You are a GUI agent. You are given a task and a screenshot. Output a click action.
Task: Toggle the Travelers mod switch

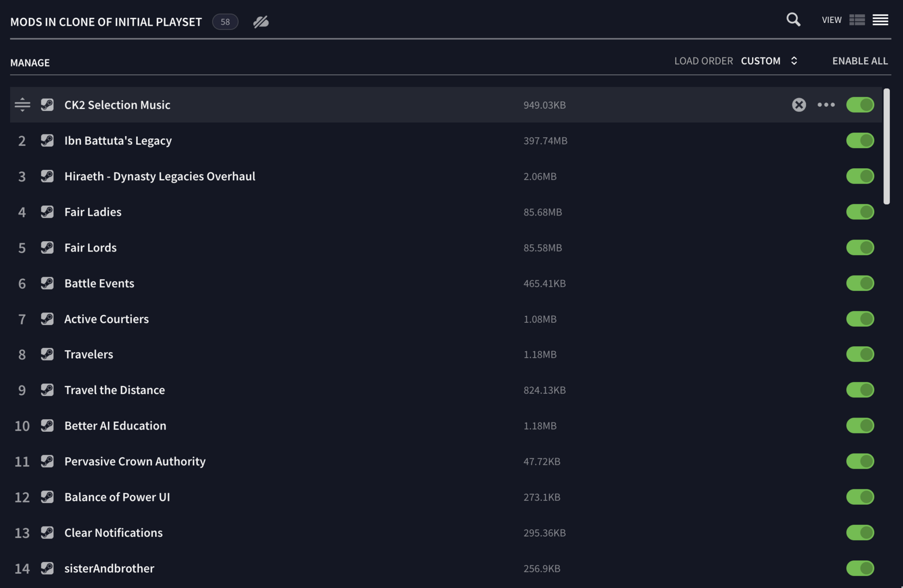pos(860,354)
